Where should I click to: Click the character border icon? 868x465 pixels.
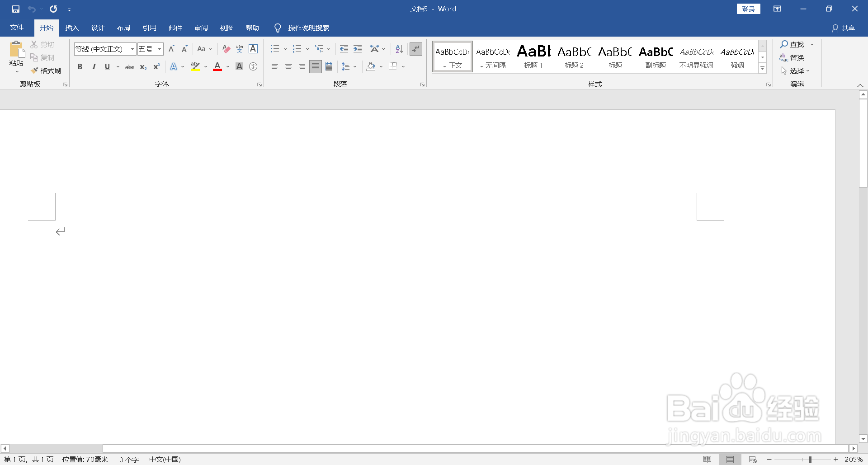(x=253, y=49)
